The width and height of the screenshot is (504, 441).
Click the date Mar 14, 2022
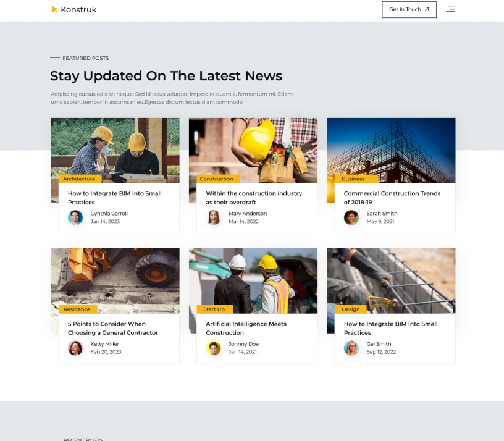[243, 221]
